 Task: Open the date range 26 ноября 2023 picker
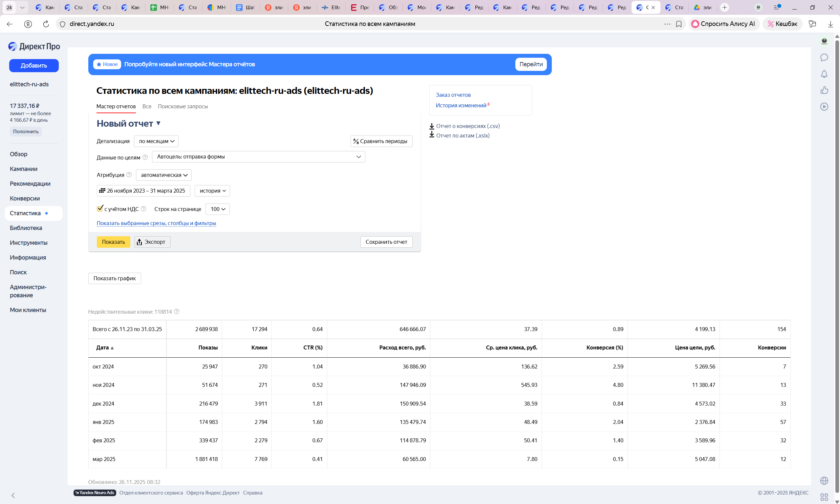point(143,191)
